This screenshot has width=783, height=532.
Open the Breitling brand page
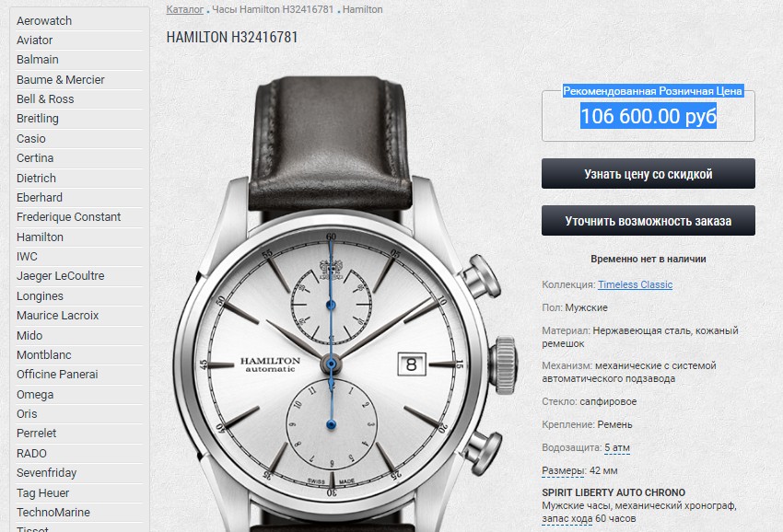pyautogui.click(x=38, y=119)
